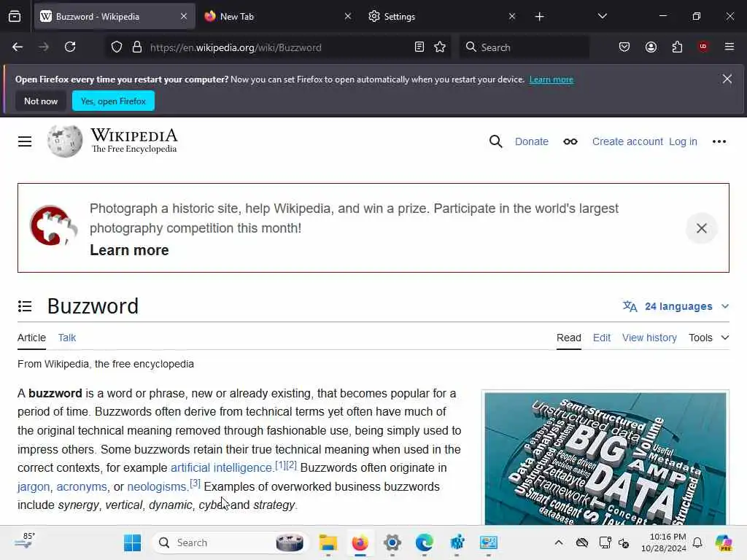Choose Not now on the notification

pyautogui.click(x=41, y=101)
